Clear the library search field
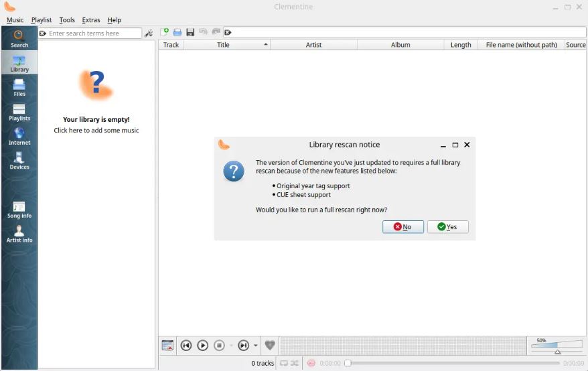The image size is (588, 371). tap(43, 33)
